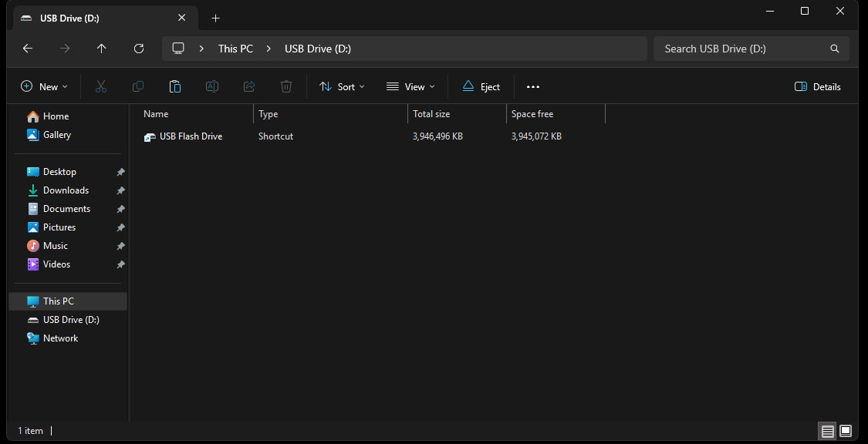Open Downloads in the navigation pane
Screen dimensions: 868x444
66,190
